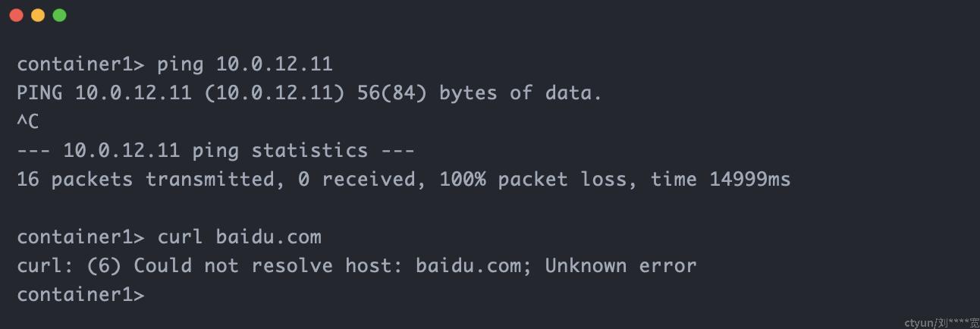The width and height of the screenshot is (980, 329).
Task: Click the empty container1> prompt at the bottom
Action: coord(80,294)
